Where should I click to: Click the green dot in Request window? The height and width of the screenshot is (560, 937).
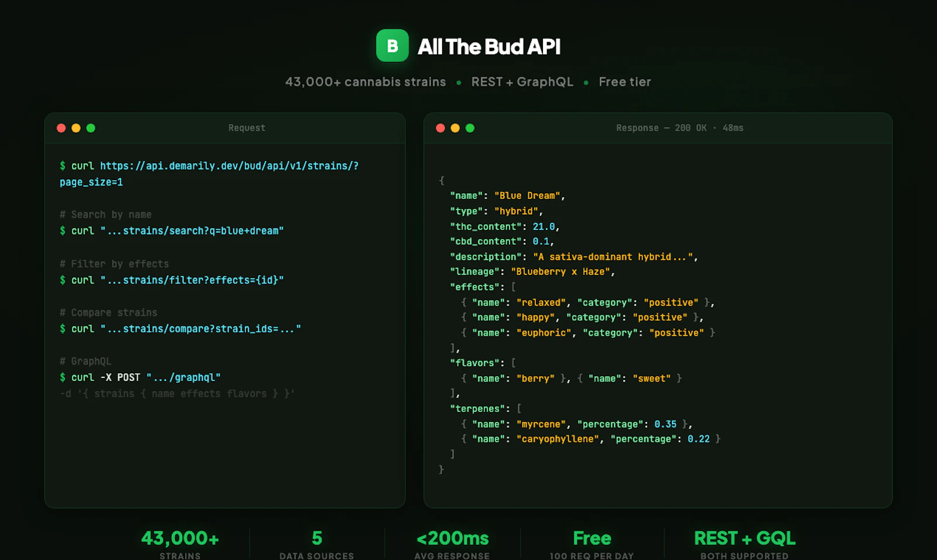click(91, 128)
